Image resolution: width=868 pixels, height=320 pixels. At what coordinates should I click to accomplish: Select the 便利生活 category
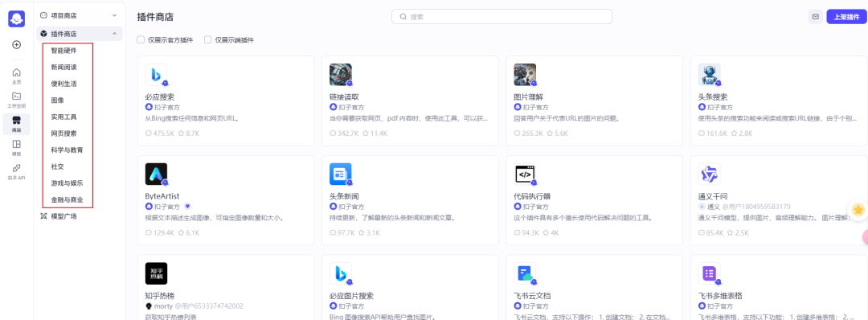[x=63, y=84]
